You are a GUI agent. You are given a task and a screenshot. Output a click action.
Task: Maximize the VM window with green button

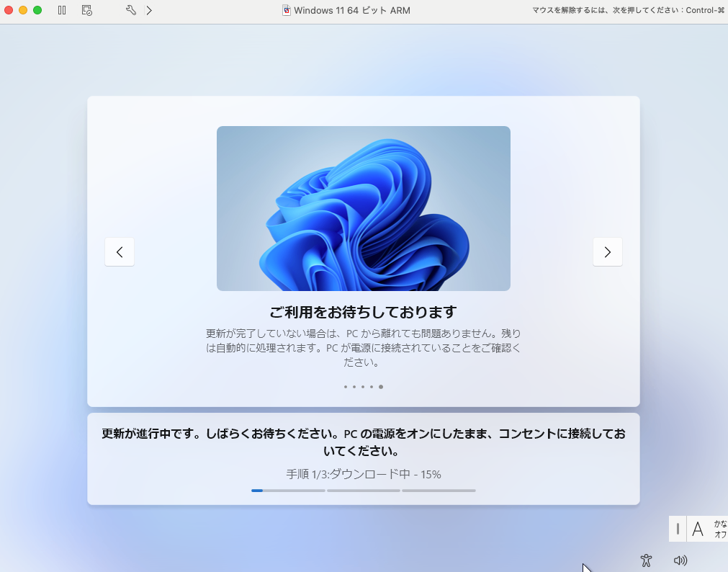click(37, 10)
